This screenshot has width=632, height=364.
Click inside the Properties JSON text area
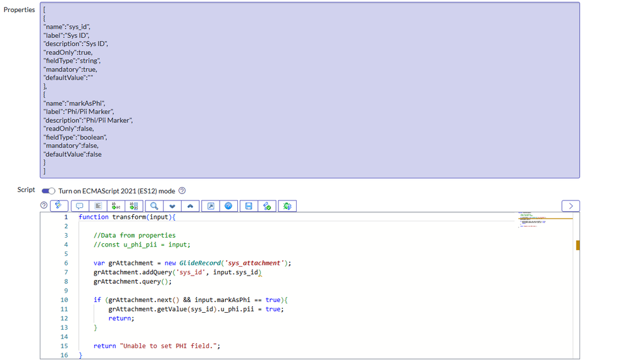[x=309, y=90]
